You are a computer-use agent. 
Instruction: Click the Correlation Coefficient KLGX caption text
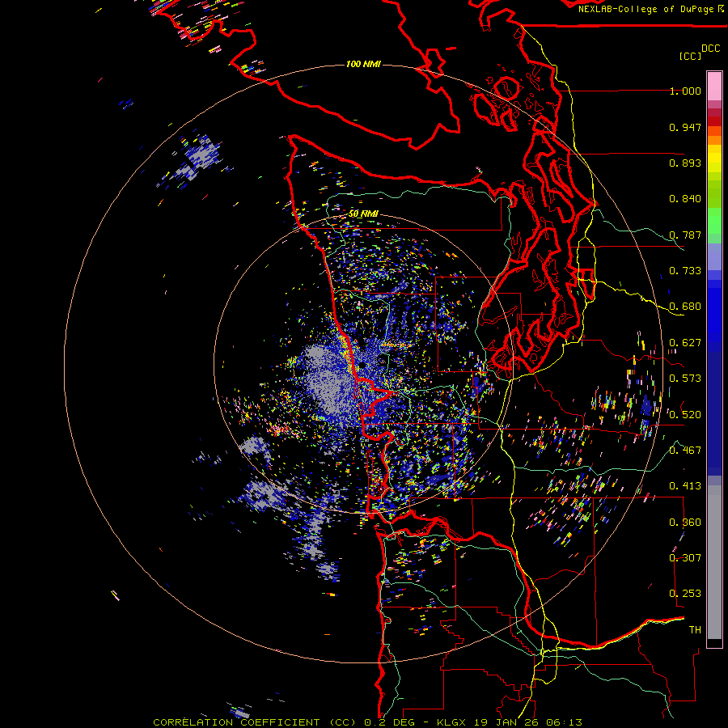click(367, 722)
